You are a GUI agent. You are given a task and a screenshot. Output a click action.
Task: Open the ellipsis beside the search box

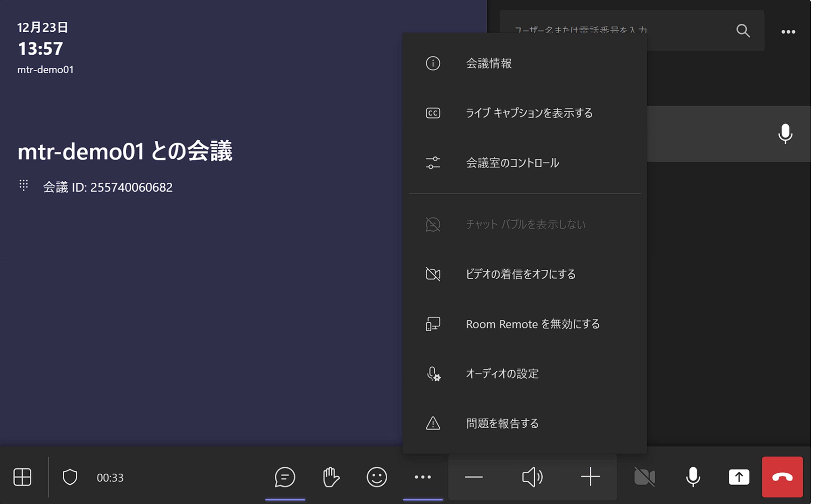pyautogui.click(x=788, y=31)
